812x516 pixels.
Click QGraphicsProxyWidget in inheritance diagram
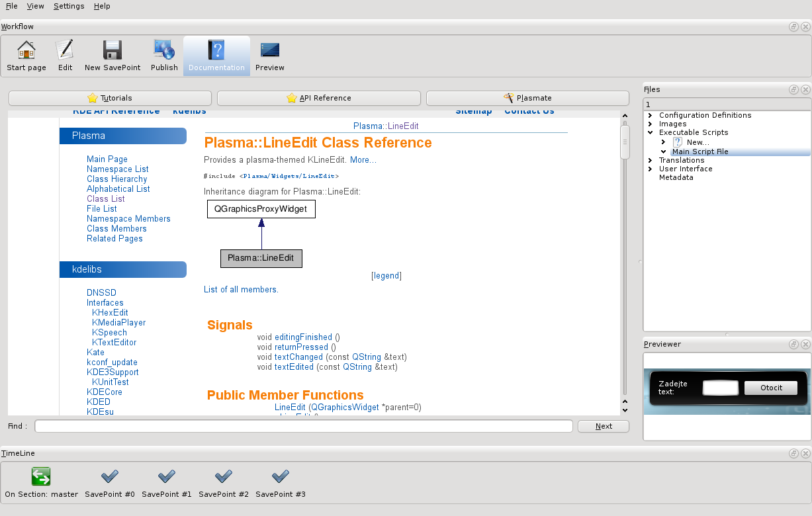(x=261, y=209)
